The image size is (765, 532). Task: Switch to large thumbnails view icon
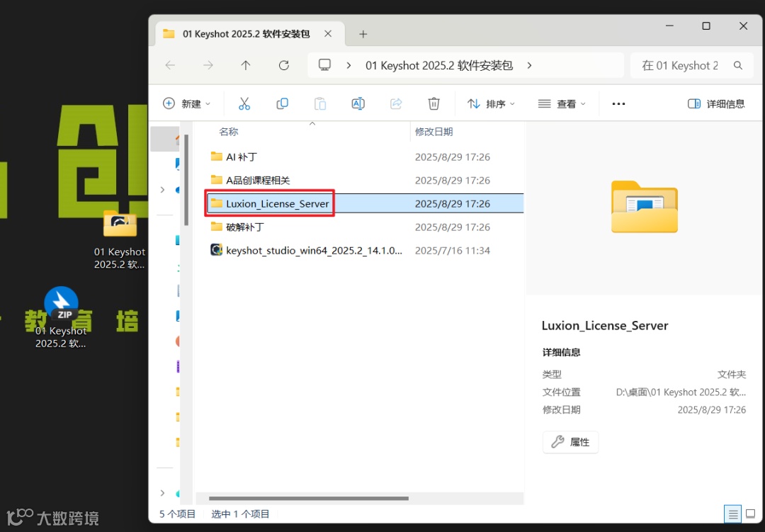(x=751, y=514)
